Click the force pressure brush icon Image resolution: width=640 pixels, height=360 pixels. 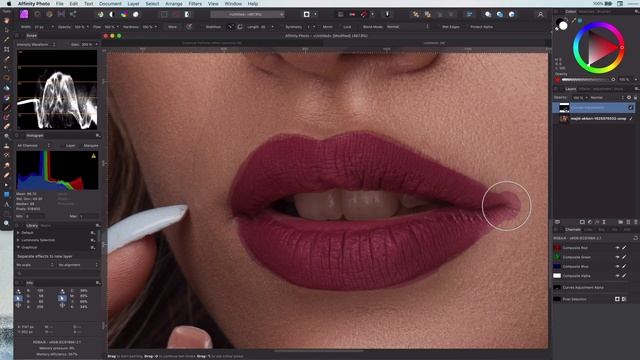tap(189, 27)
